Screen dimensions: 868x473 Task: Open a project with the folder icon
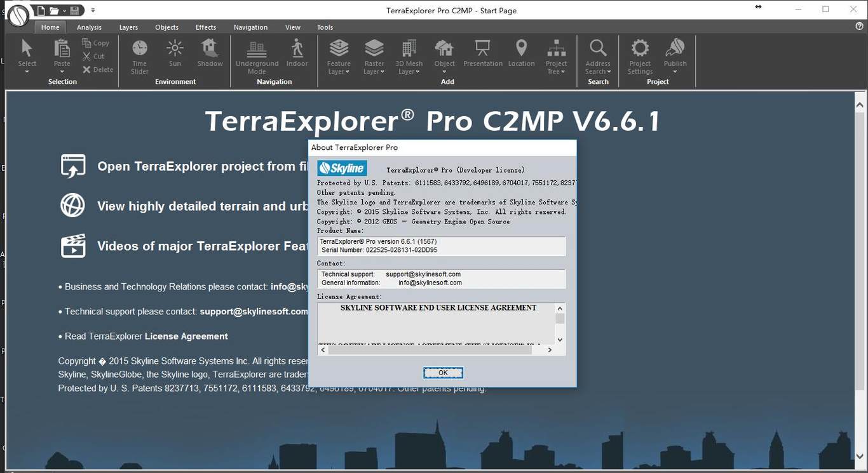(x=55, y=10)
